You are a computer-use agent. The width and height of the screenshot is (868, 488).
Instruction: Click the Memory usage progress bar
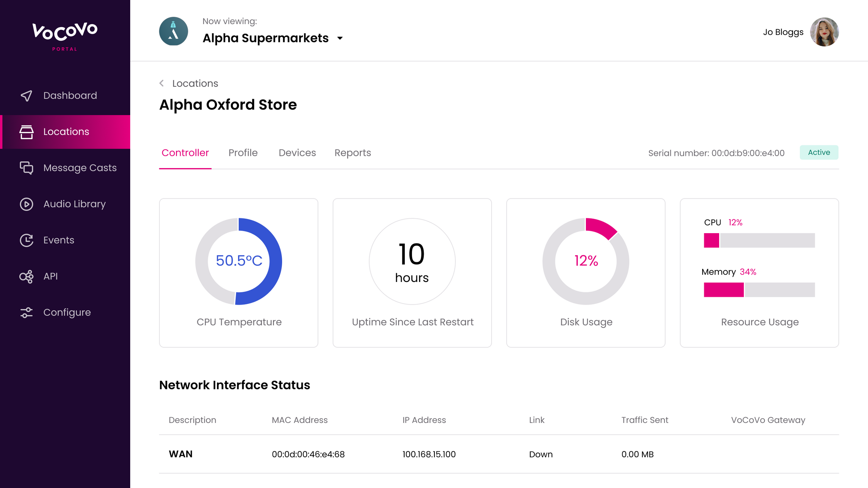click(x=759, y=290)
